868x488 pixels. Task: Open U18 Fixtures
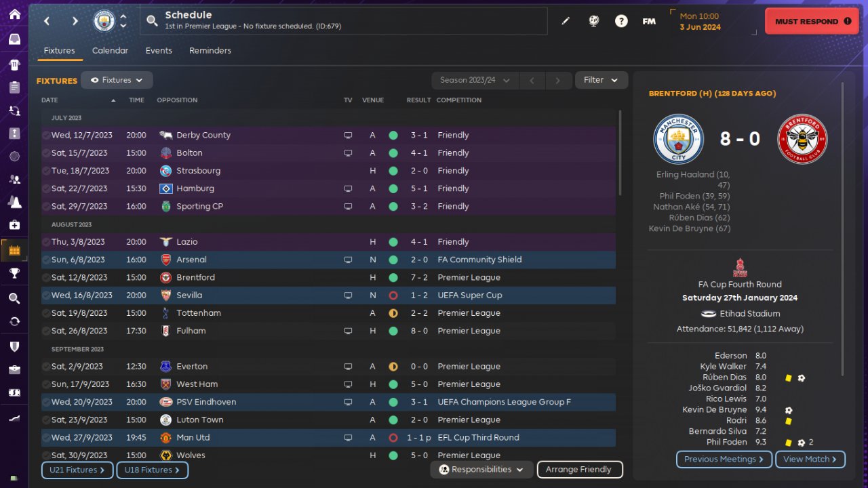click(152, 470)
